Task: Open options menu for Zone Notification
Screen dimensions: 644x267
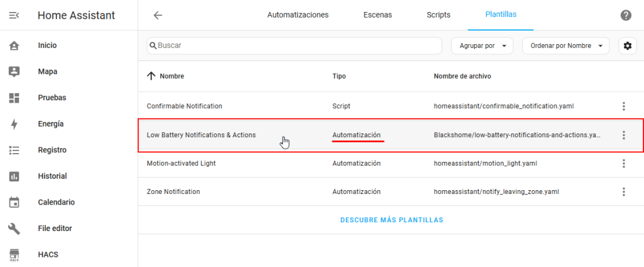Action: (623, 192)
